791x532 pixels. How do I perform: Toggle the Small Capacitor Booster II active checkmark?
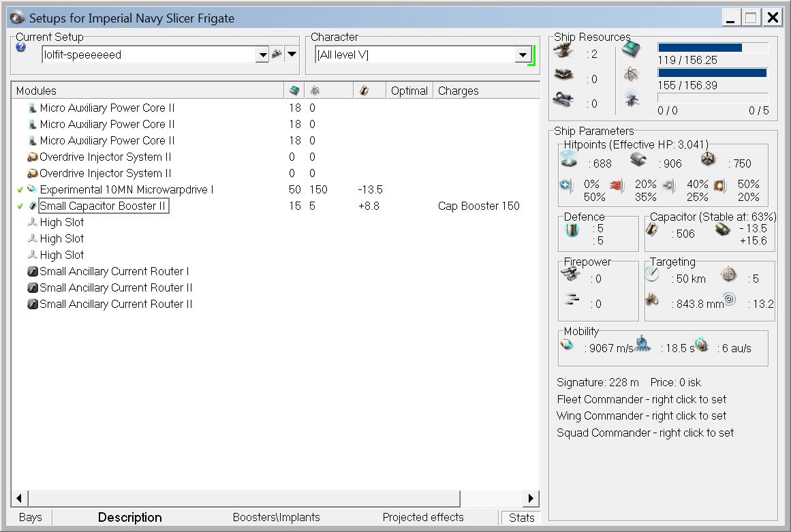pos(20,206)
